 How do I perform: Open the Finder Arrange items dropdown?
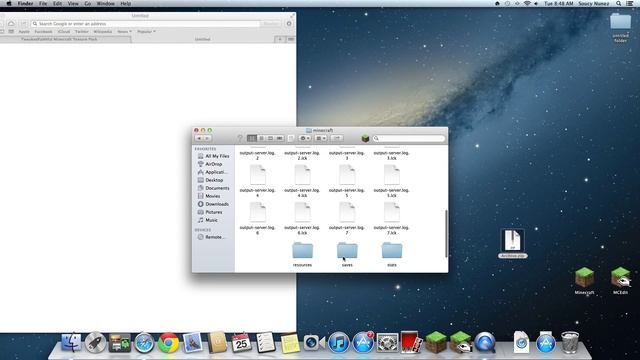click(x=321, y=138)
